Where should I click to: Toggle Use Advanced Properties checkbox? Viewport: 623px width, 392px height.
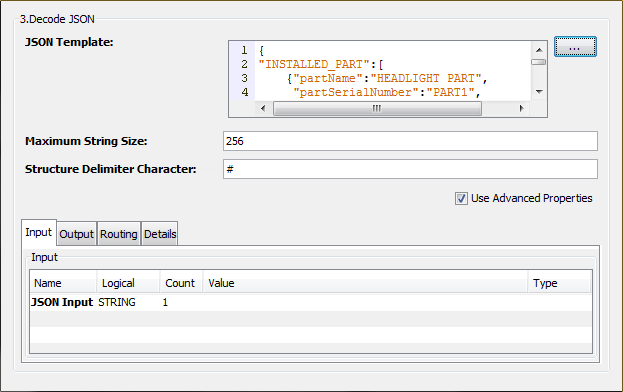tap(461, 198)
